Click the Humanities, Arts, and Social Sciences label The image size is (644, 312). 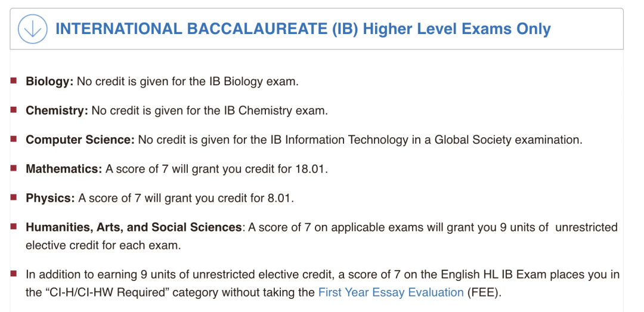tap(134, 228)
